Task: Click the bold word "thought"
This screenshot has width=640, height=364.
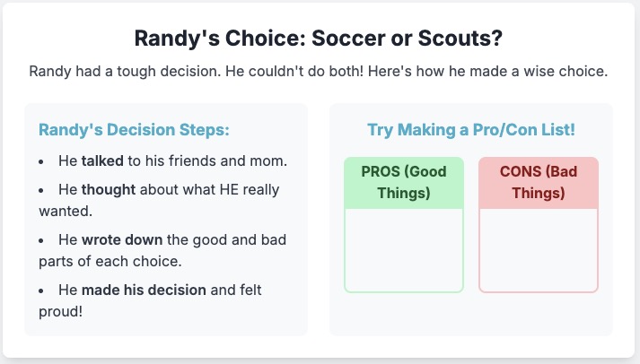Action: point(109,190)
